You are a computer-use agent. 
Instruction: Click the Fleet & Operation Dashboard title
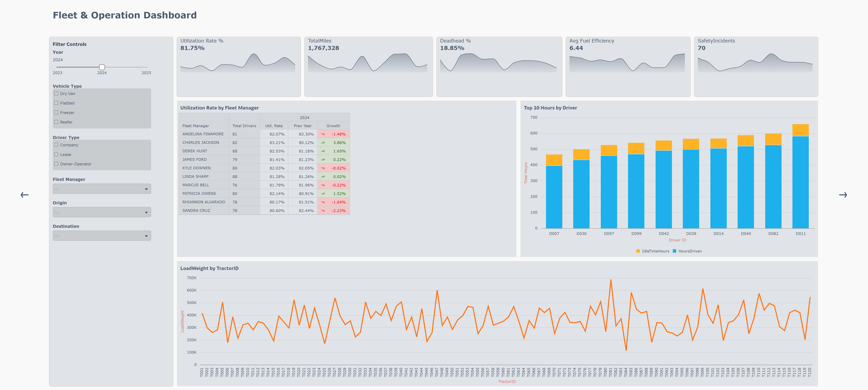(x=125, y=15)
